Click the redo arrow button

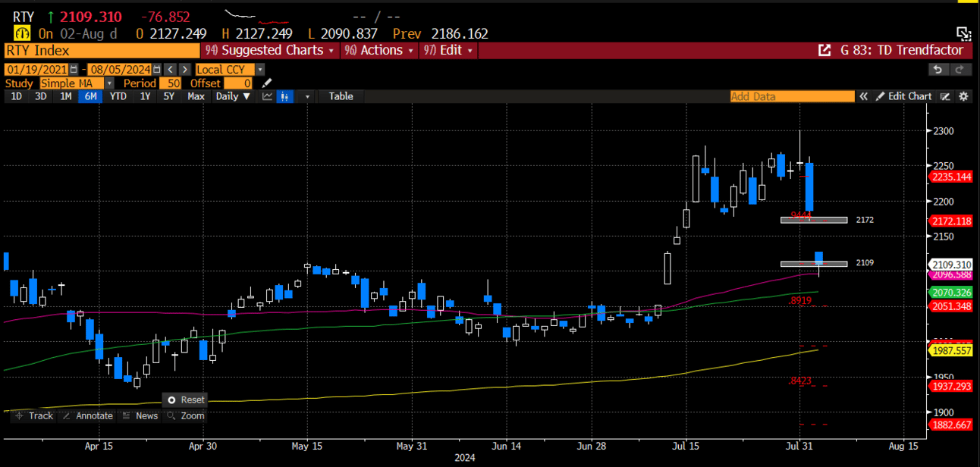pyautogui.click(x=960, y=70)
